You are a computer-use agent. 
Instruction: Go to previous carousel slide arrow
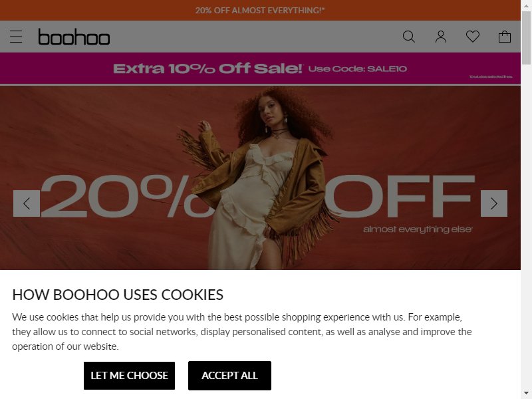[x=27, y=203]
